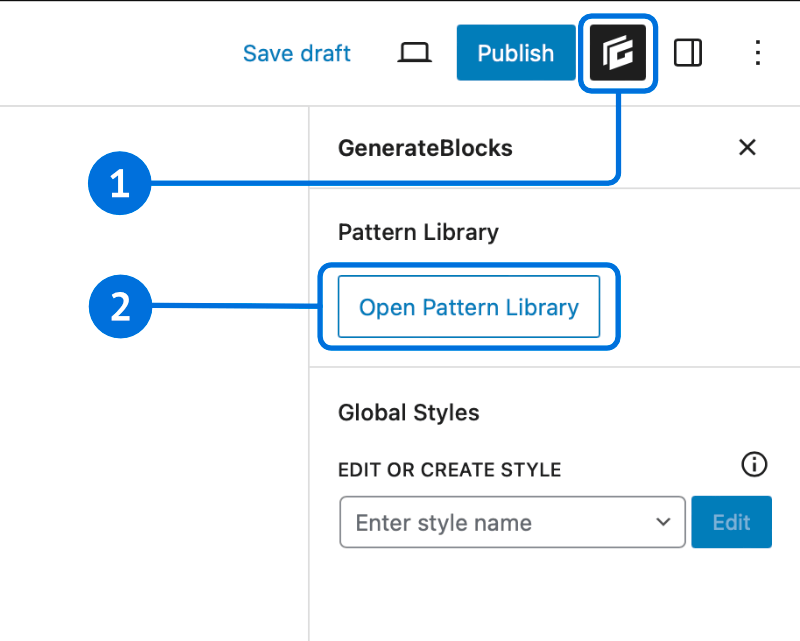The image size is (800, 641).
Task: Click the Global Styles heading
Action: pos(409,412)
